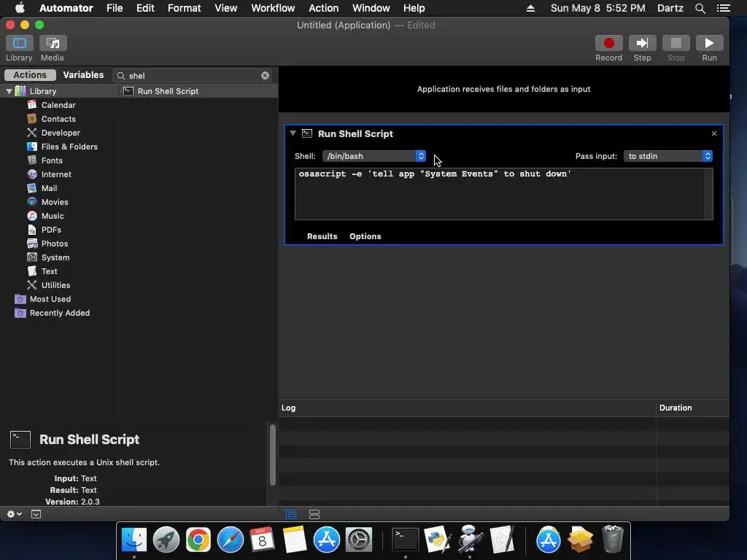Open the Shell /bin/bash dropdown
The height and width of the screenshot is (560, 747).
click(x=374, y=156)
